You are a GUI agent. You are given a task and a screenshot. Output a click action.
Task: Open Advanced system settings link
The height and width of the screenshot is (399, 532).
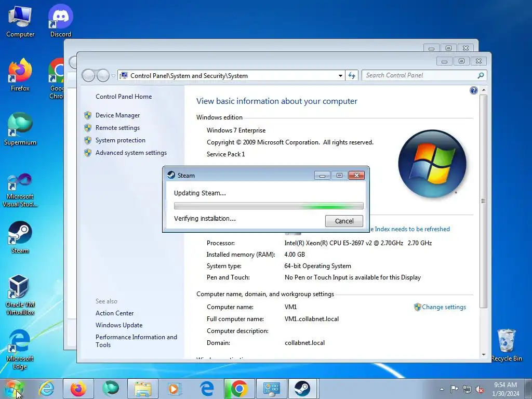pos(131,153)
